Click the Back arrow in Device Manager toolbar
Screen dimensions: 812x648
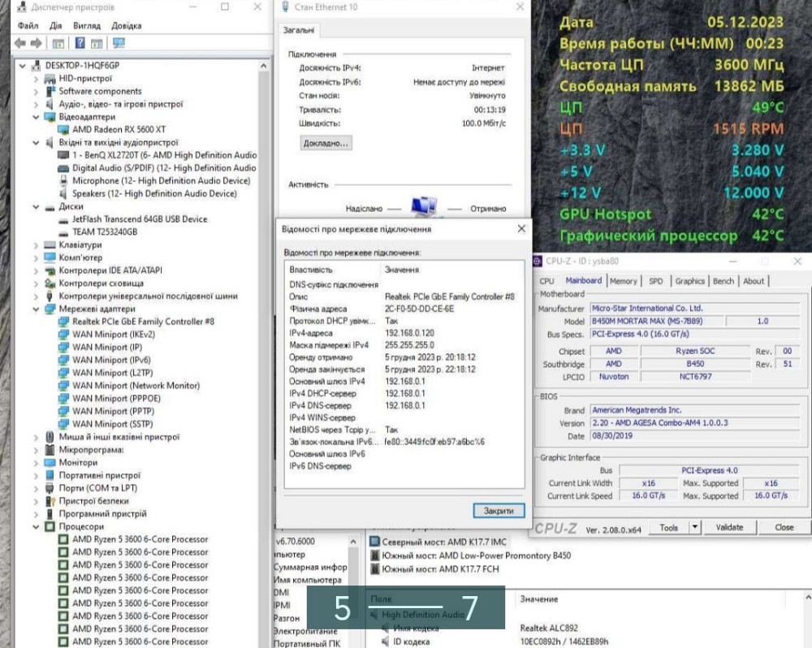pos(20,43)
